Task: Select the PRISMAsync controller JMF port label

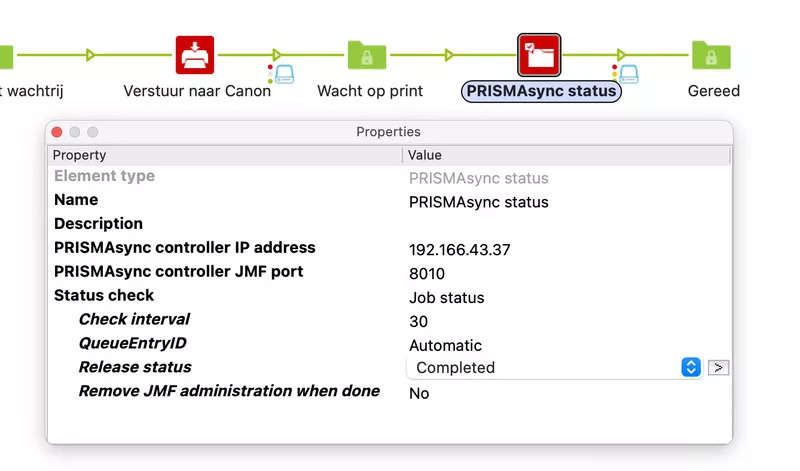Action: click(179, 271)
